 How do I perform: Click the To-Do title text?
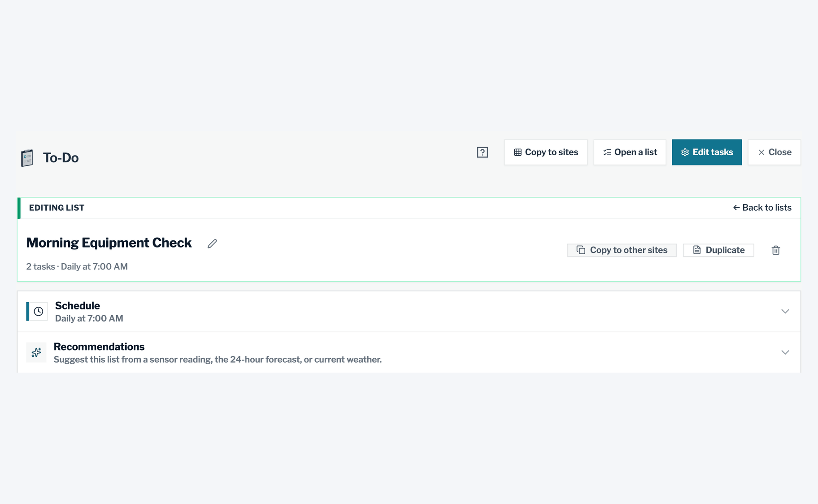[x=61, y=158]
